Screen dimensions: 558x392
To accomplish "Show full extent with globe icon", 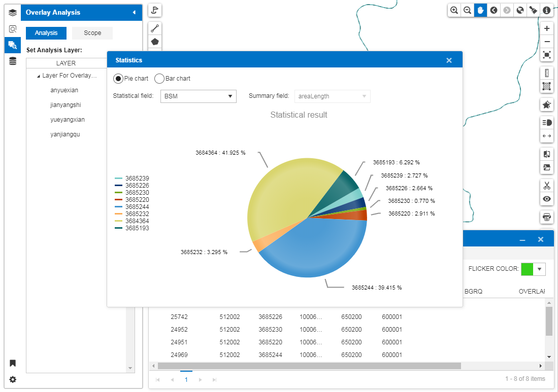I will tap(520, 10).
